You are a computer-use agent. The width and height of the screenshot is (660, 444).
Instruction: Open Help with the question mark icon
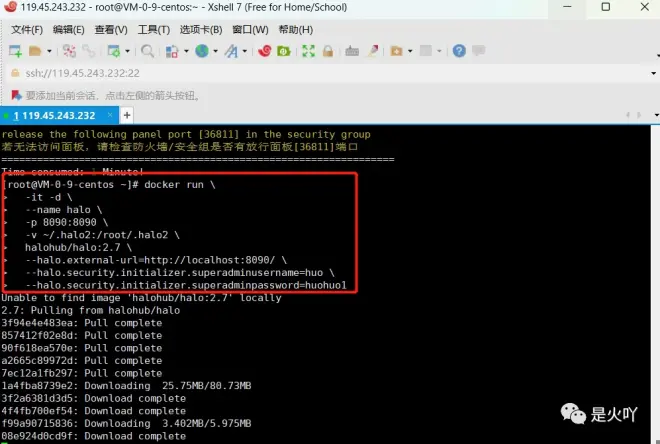459,51
